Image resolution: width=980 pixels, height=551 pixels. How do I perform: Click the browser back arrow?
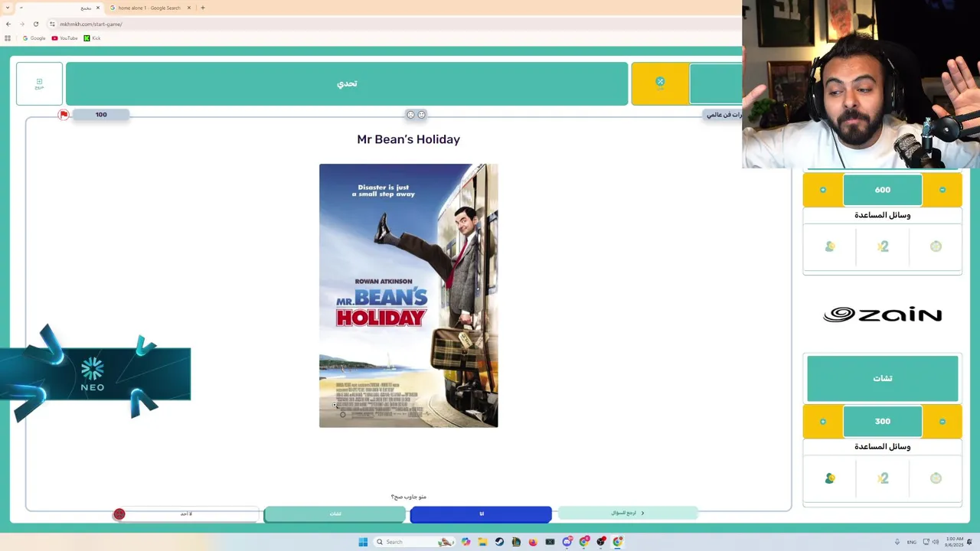pyautogui.click(x=8, y=24)
